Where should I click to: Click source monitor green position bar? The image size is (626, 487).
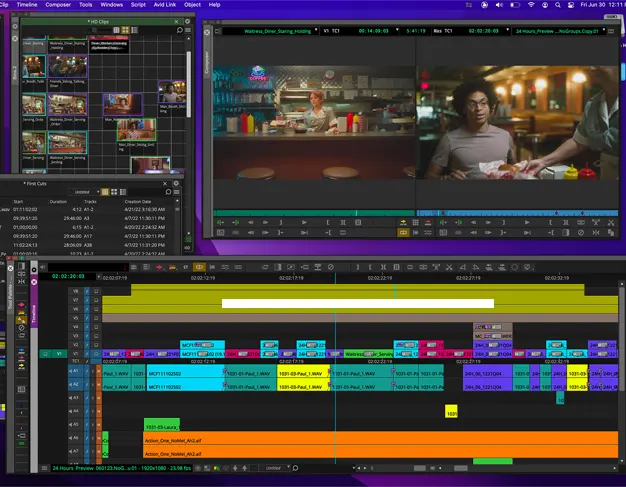coord(314,213)
